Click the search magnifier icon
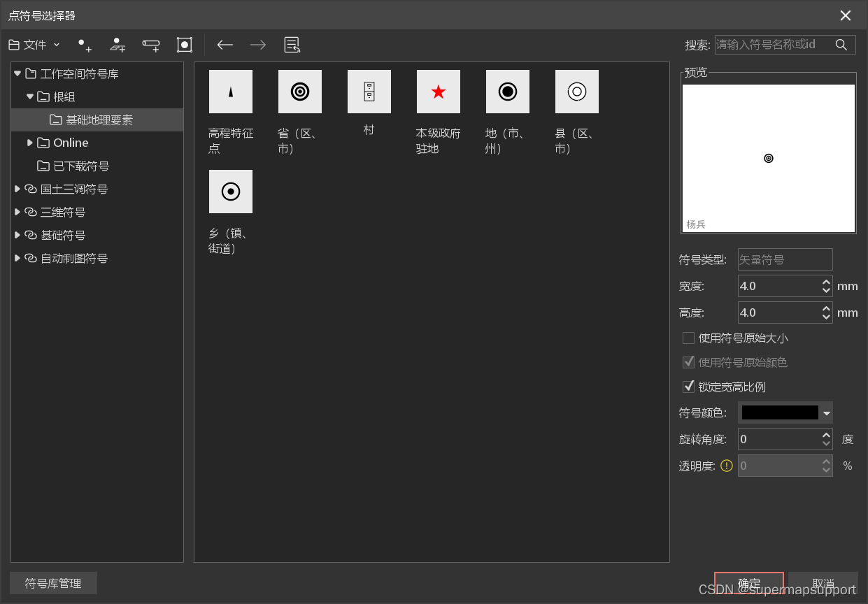868x604 pixels. coord(841,45)
